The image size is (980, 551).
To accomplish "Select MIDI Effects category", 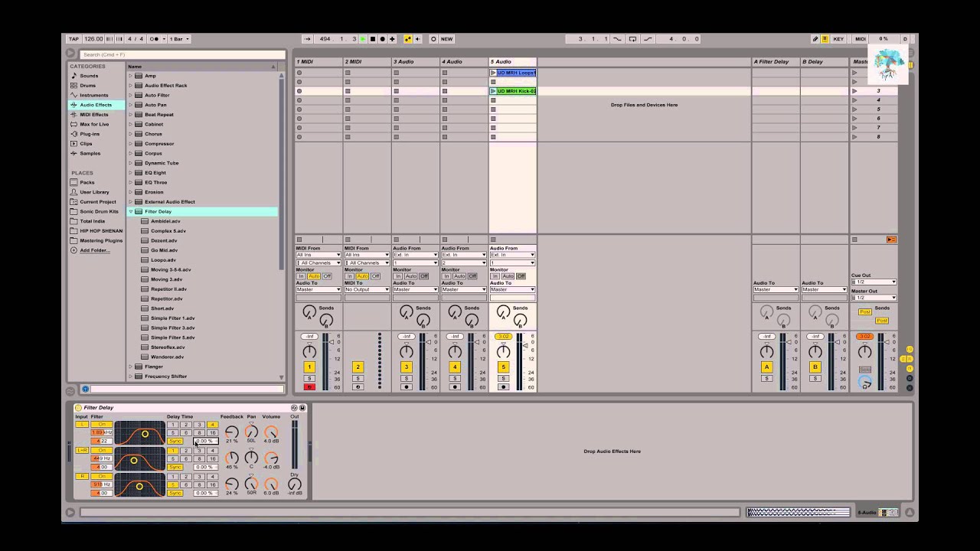I will pyautogui.click(x=93, y=115).
